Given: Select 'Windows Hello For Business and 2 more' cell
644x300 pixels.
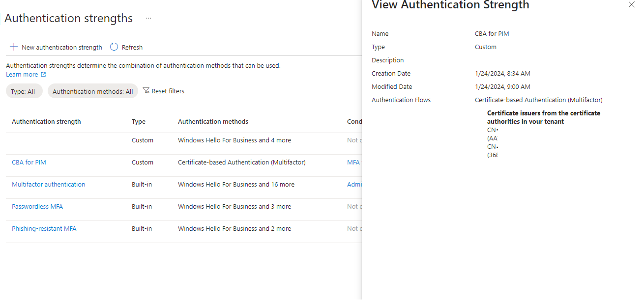Looking at the screenshot, I should pos(234,229).
